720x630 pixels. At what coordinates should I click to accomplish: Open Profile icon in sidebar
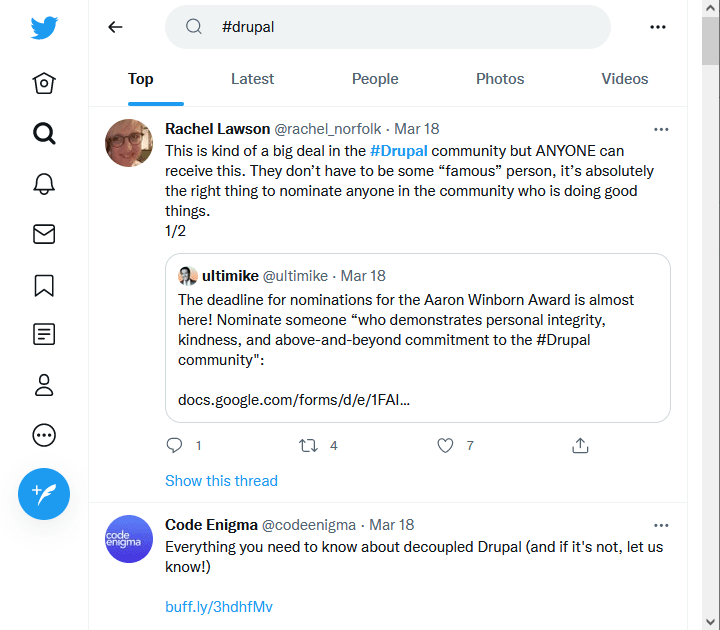point(44,385)
